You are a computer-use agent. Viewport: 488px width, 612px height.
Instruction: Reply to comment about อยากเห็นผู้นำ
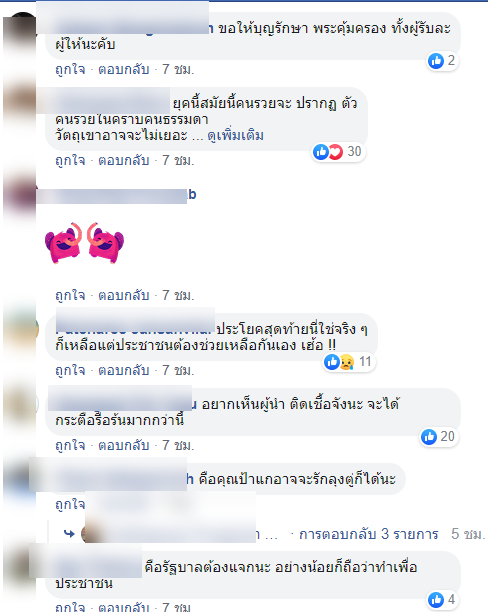pos(124,445)
